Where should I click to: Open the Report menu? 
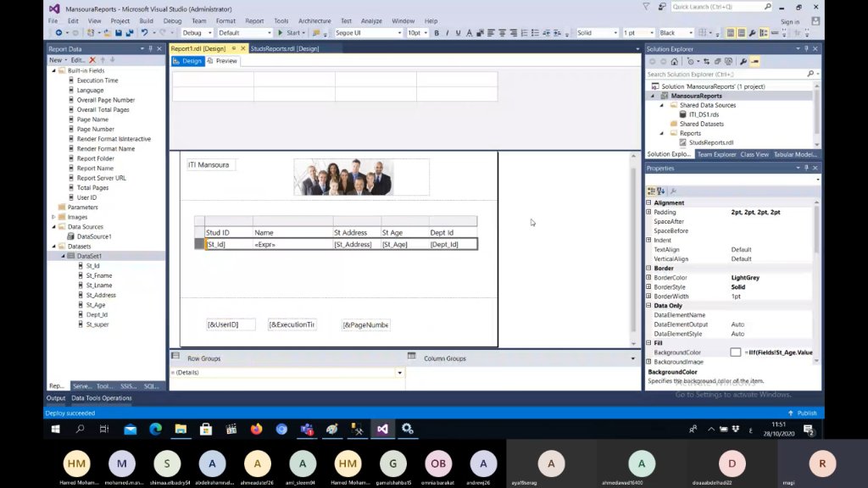pyautogui.click(x=254, y=21)
